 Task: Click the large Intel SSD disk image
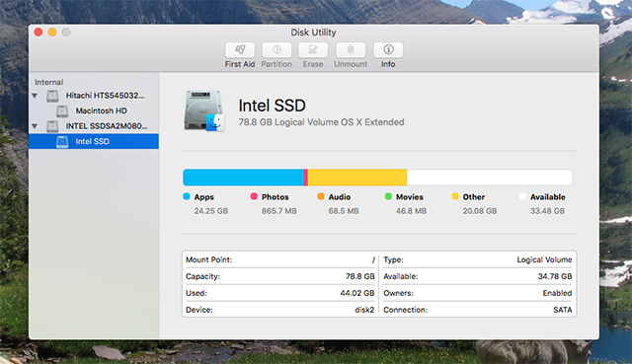pos(204,110)
